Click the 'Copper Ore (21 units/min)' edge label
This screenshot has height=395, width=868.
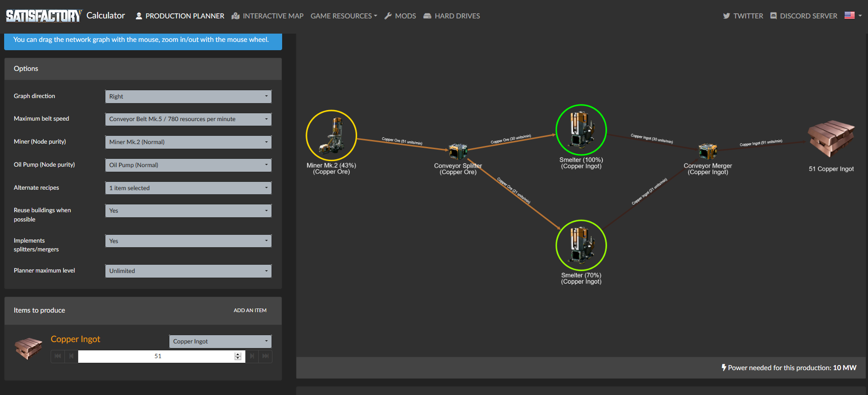pyautogui.click(x=514, y=190)
